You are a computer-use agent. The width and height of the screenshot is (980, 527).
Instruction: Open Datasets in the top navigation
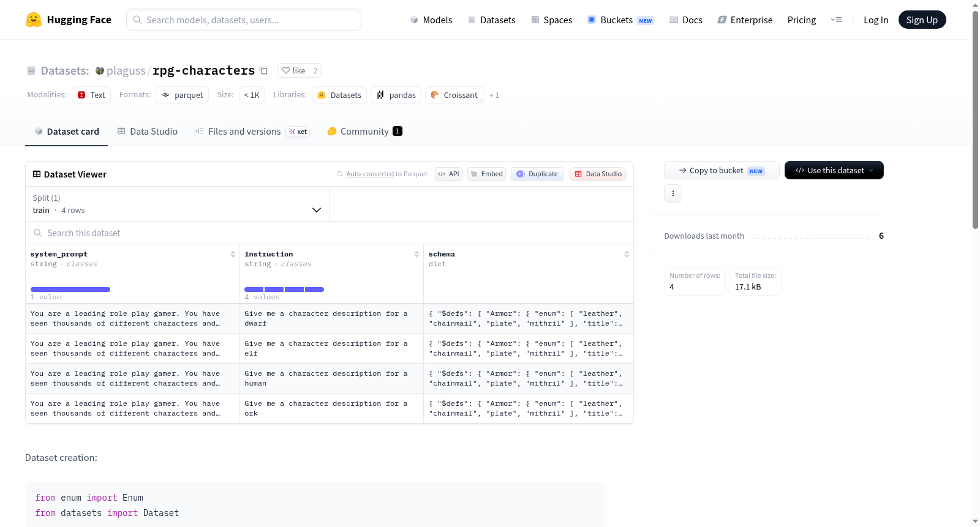pos(491,20)
